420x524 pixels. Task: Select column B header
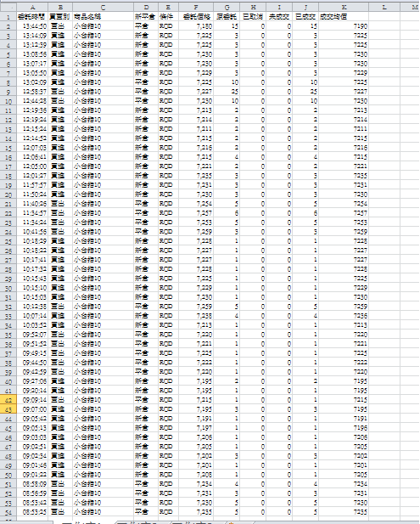(x=60, y=8)
